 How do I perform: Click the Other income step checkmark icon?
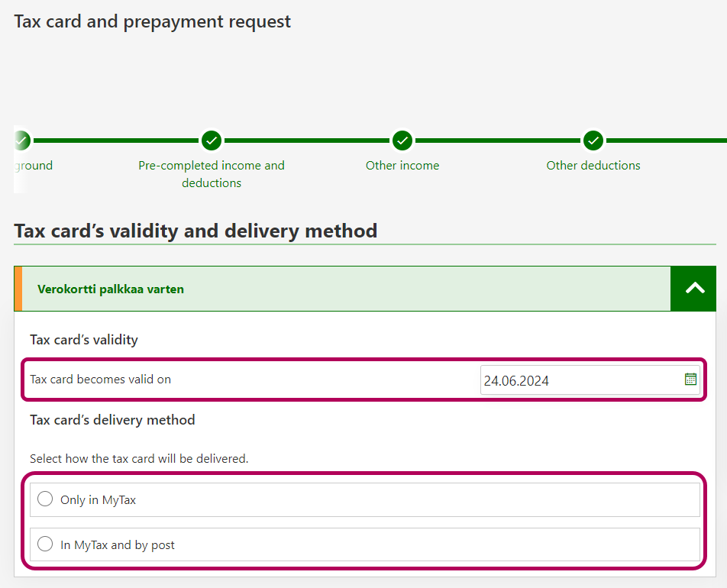(x=402, y=141)
